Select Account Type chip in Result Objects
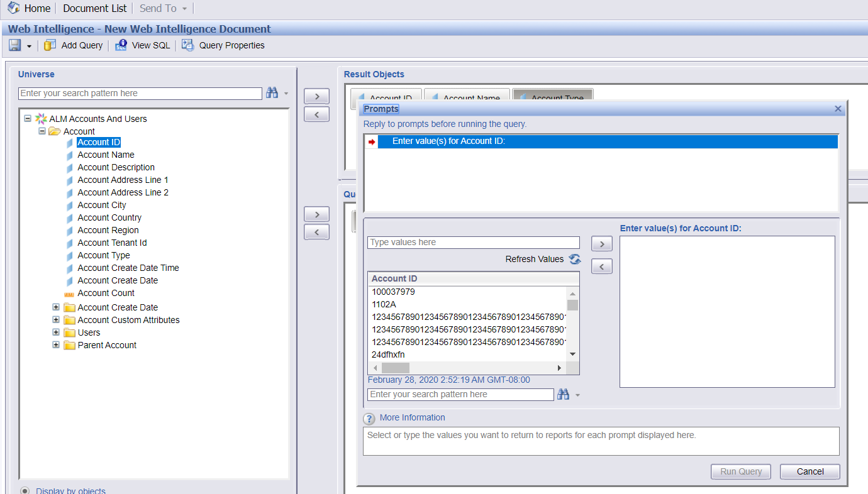This screenshot has width=868, height=494. click(x=552, y=94)
